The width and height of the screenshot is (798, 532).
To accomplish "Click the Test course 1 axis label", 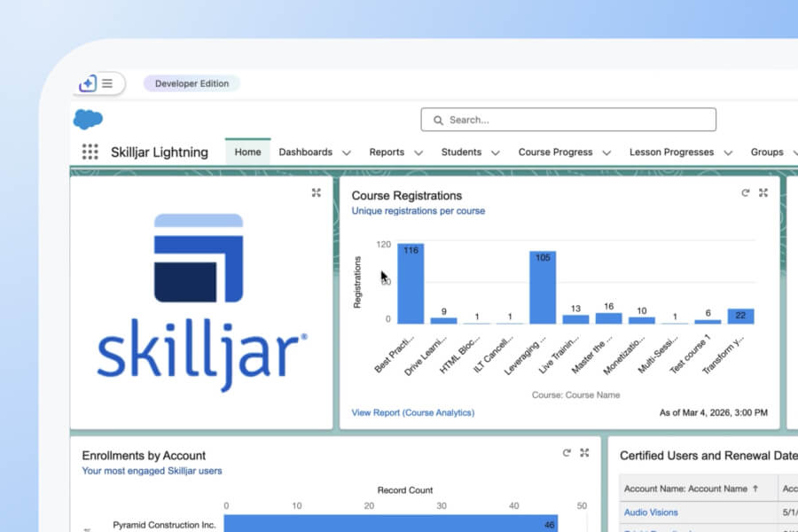I will [x=690, y=354].
